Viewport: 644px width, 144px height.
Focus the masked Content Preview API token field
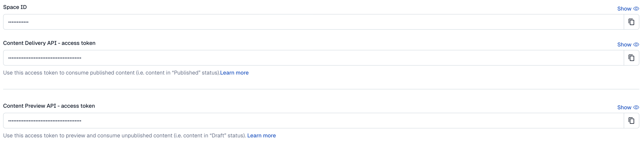coord(313,121)
